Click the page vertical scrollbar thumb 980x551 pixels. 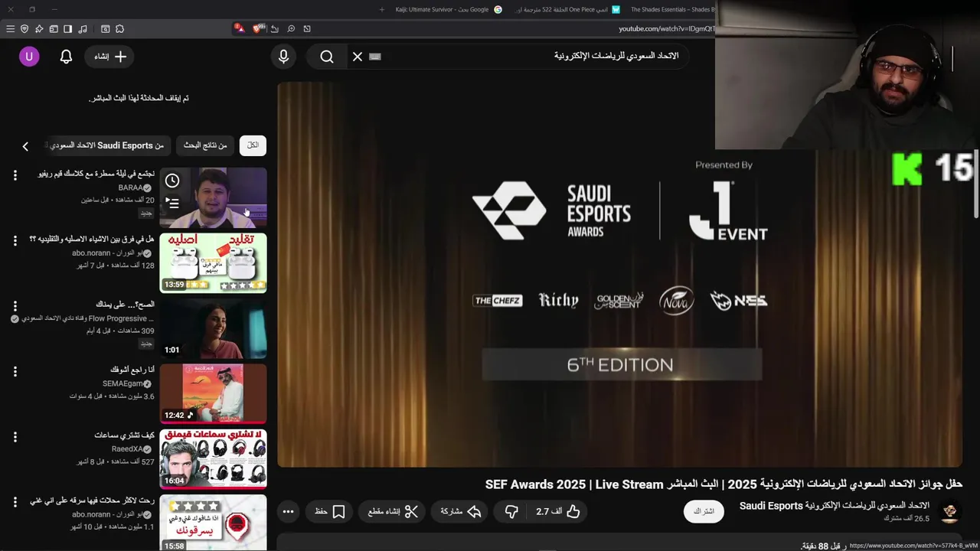point(976,184)
